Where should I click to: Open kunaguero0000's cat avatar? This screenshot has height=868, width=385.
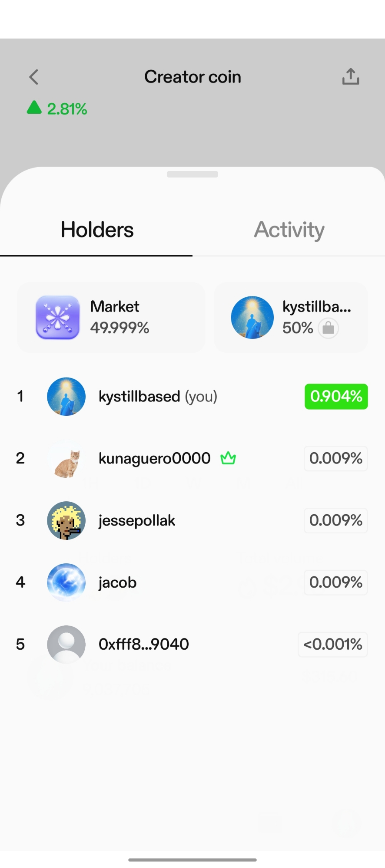66,459
